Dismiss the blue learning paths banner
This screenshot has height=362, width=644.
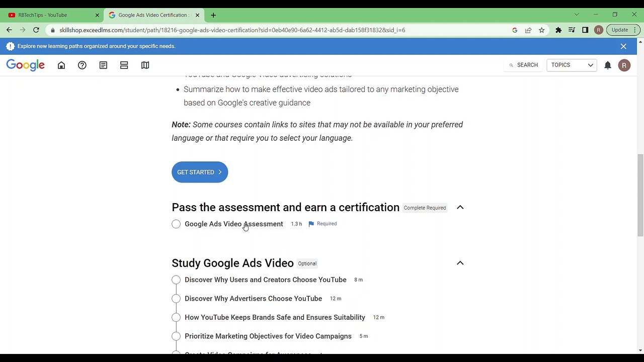(623, 46)
